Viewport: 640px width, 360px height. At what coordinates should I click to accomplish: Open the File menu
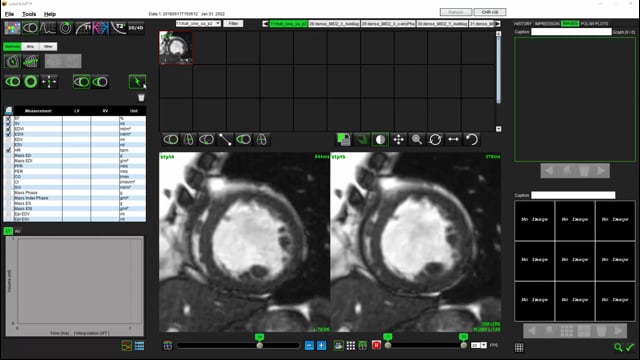point(9,14)
